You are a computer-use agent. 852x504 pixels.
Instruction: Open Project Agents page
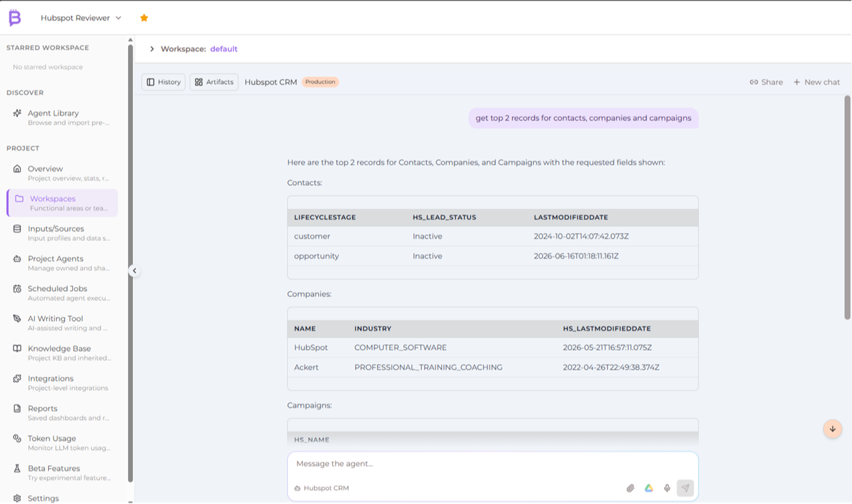coord(64,263)
